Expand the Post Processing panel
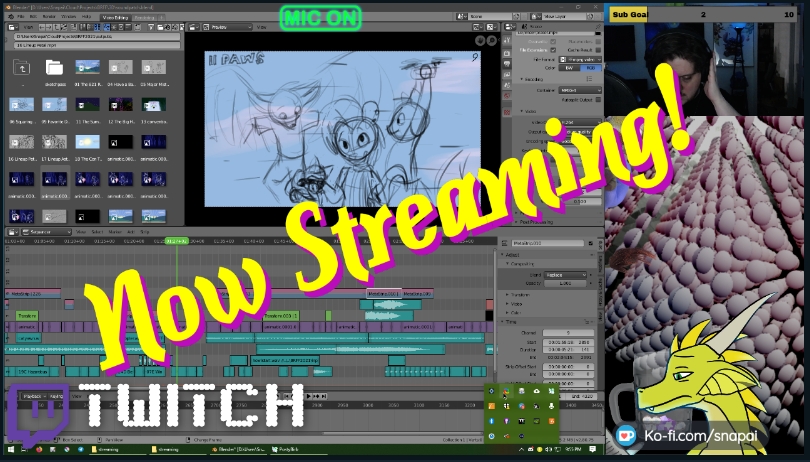This screenshot has height=462, width=810. click(535, 222)
